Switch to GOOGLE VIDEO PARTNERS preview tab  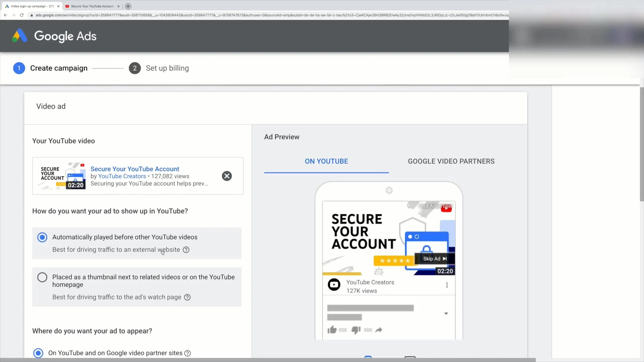[x=451, y=161]
